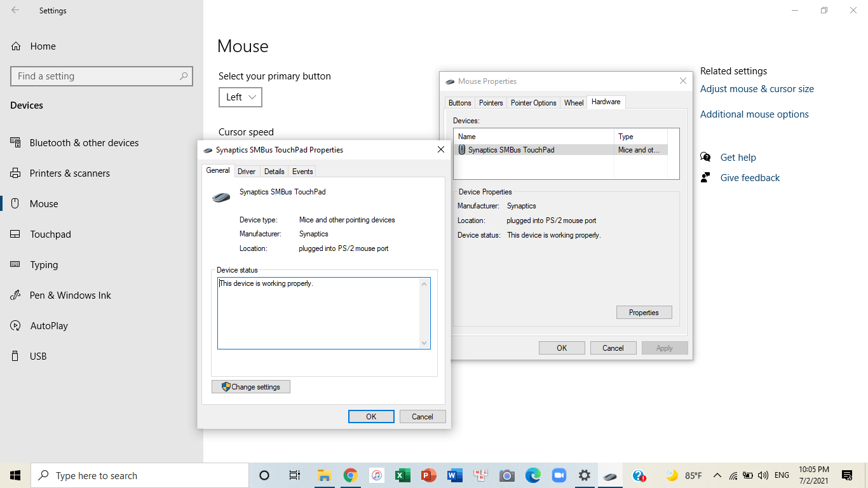
Task: Open the Events tab
Action: (x=302, y=171)
